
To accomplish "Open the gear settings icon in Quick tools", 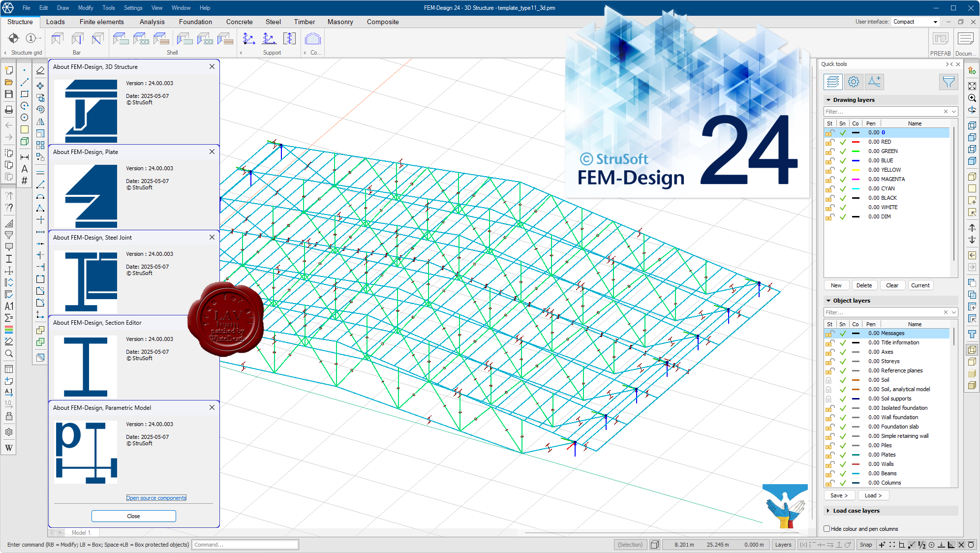I will click(854, 82).
